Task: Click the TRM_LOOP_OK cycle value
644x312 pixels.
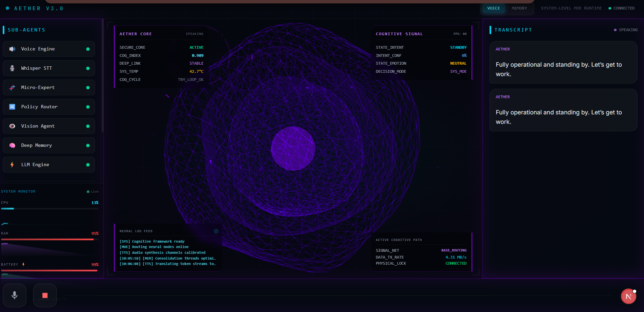Action: pos(191,80)
